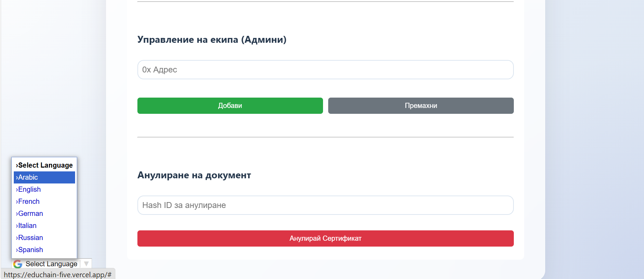Focus the 0x Адрес address field
This screenshot has width=644, height=279.
[x=325, y=70]
